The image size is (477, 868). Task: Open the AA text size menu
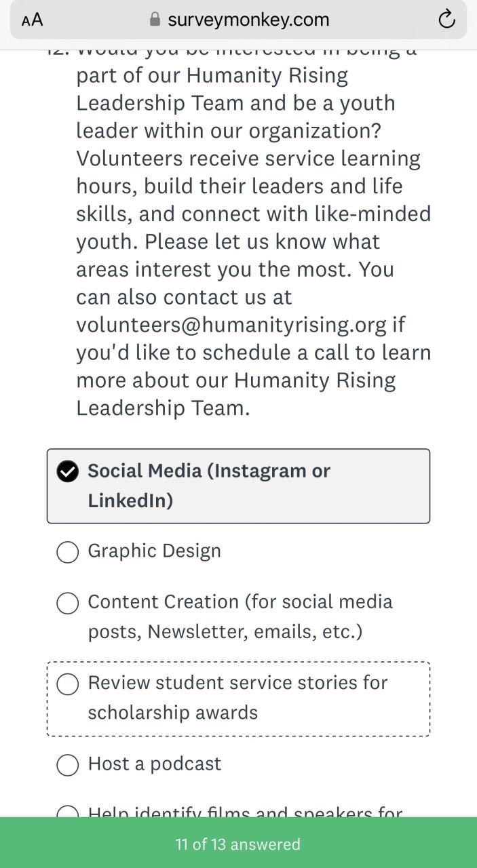tap(32, 20)
